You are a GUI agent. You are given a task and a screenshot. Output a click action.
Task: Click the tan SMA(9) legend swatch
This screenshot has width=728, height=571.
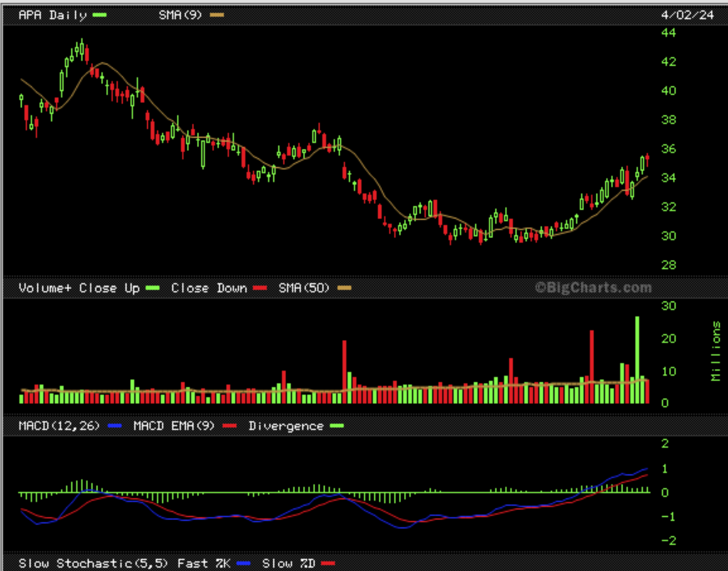[216, 15]
